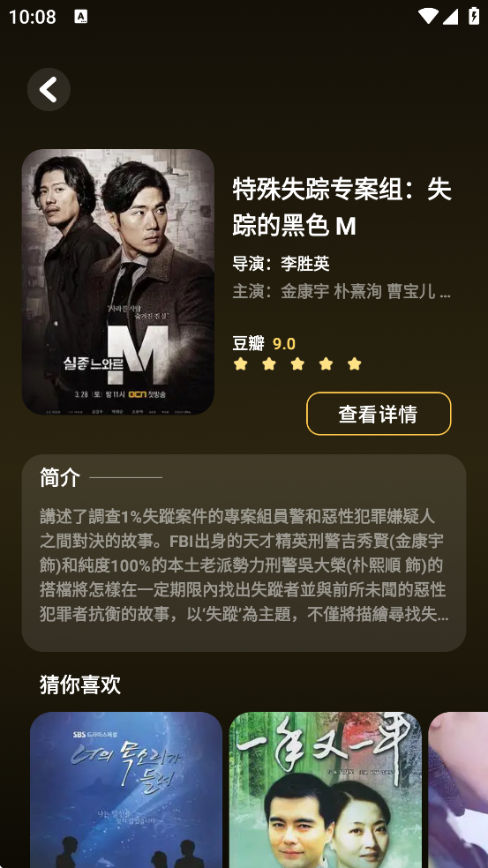This screenshot has height=868, width=488.
Task: Click the third rating star
Action: (x=297, y=363)
